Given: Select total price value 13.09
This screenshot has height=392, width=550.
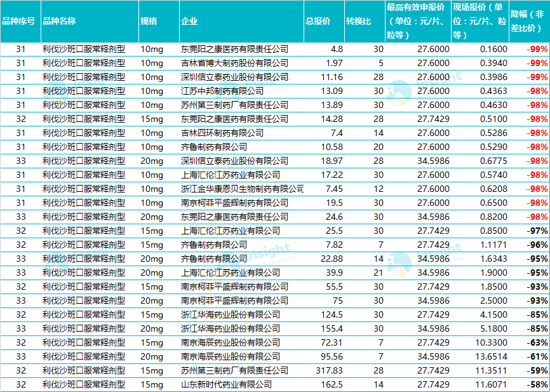Looking at the screenshot, I should tap(332, 91).
